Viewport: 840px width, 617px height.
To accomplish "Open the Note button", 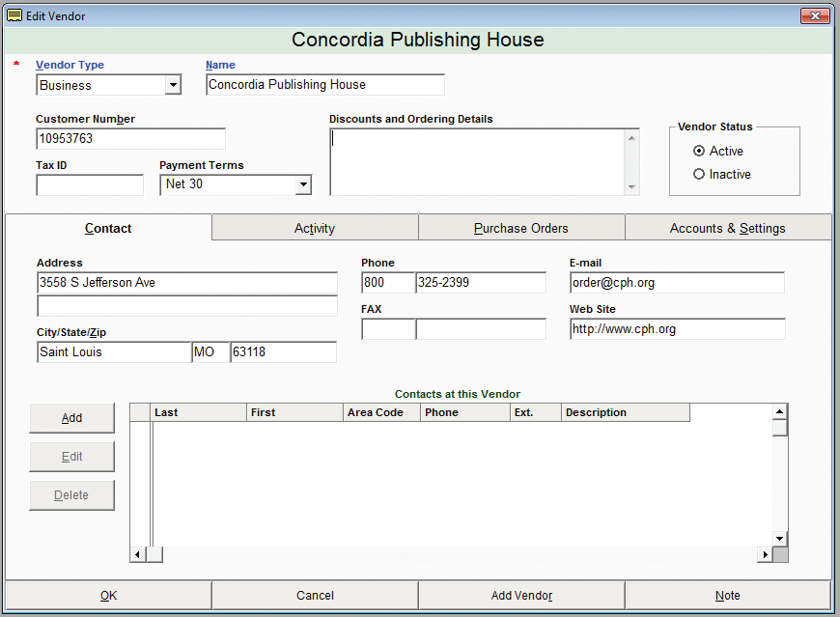I will click(x=728, y=595).
